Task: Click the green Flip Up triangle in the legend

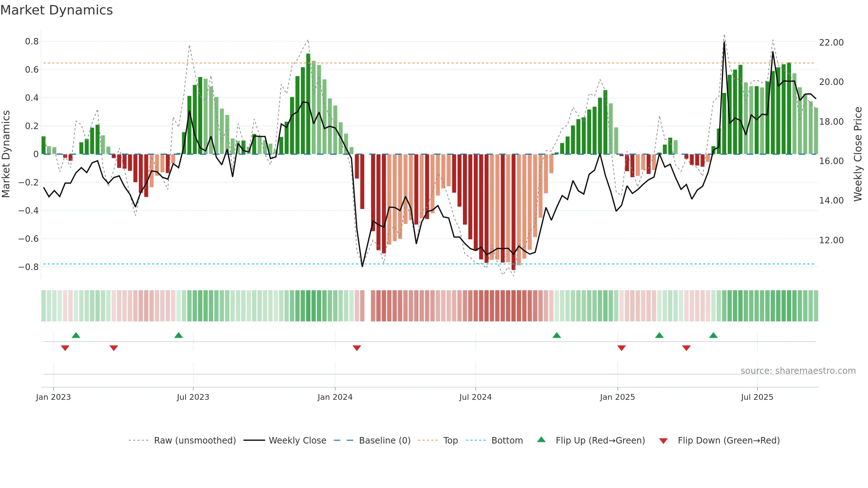Action: coord(541,440)
